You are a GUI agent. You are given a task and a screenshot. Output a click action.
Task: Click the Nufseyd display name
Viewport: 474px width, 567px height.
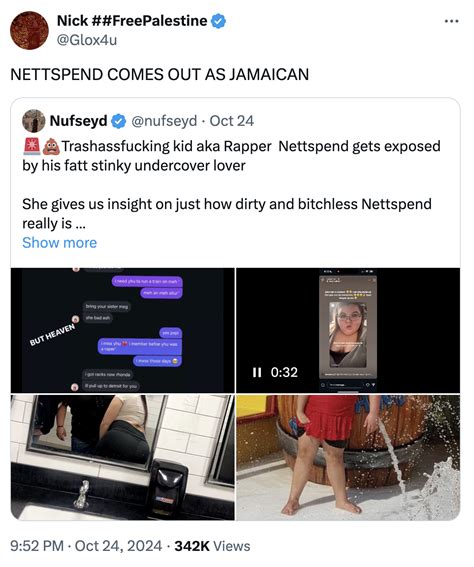click(78, 121)
